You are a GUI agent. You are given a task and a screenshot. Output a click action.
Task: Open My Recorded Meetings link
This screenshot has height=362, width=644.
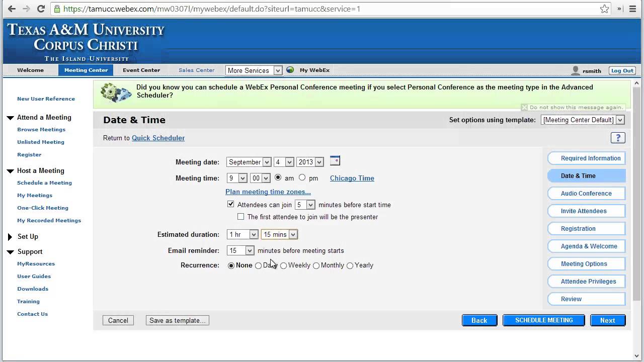point(49,220)
